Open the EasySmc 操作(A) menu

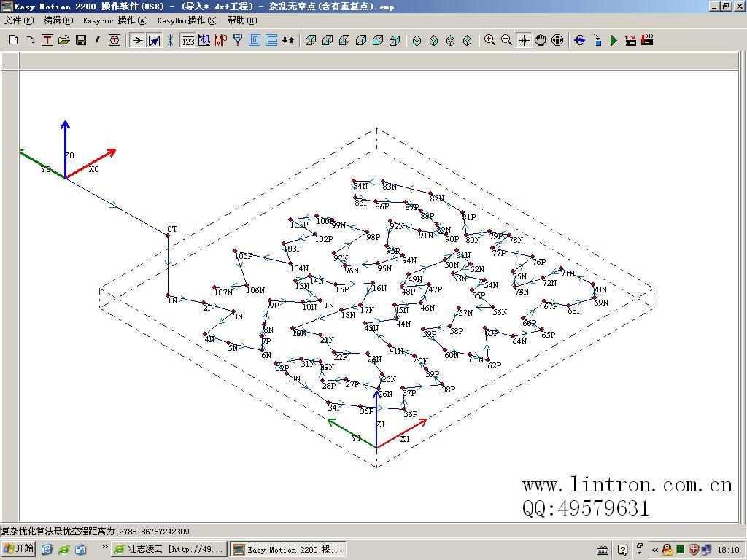[115, 20]
